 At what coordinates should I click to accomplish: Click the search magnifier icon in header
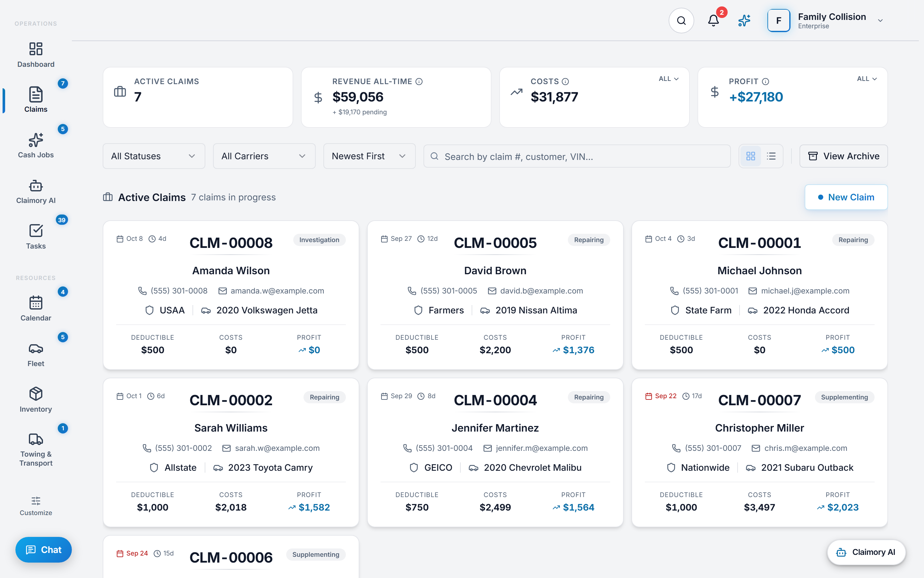click(x=681, y=21)
